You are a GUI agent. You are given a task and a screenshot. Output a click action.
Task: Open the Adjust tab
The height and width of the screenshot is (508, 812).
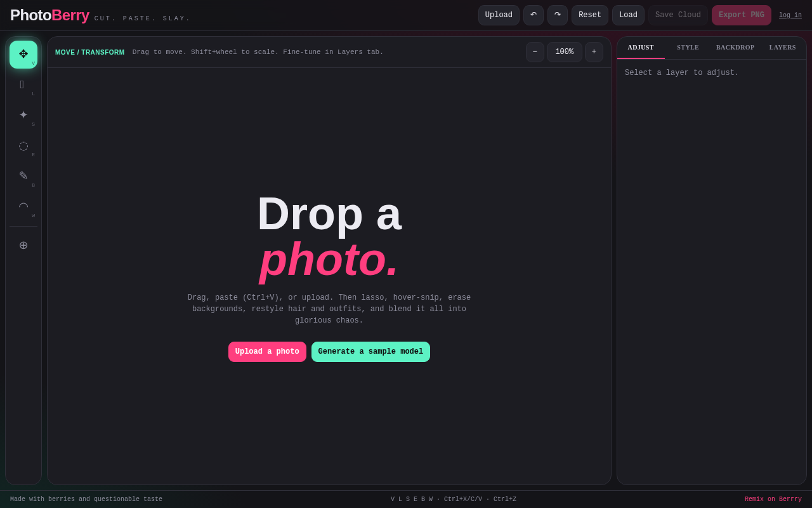tap(641, 48)
